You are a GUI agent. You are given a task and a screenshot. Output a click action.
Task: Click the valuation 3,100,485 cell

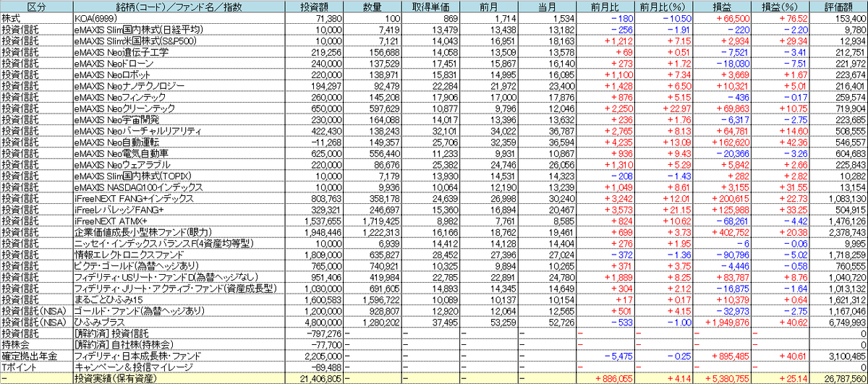pos(846,357)
